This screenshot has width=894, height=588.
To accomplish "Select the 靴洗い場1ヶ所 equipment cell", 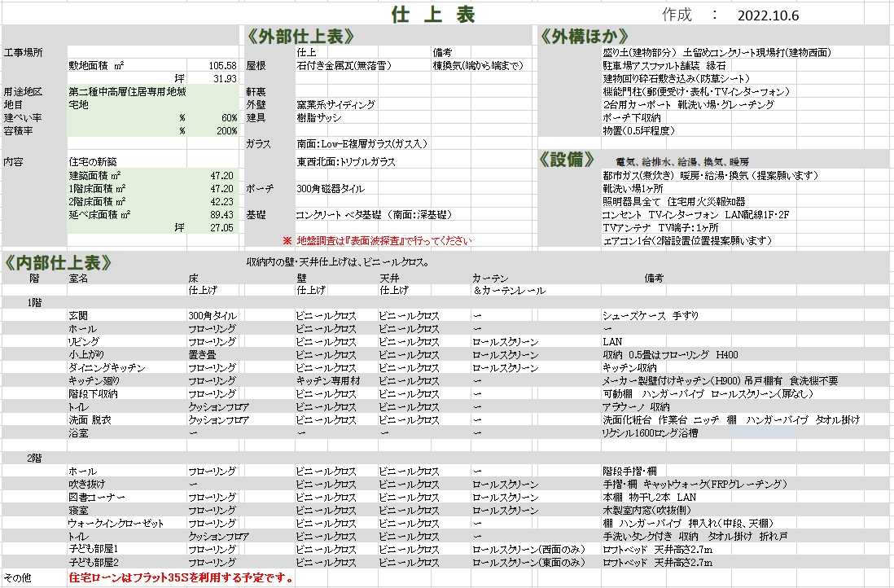I will coord(633,189).
